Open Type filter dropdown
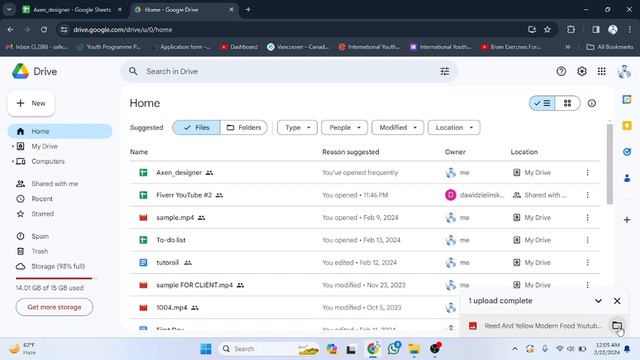Image resolution: width=640 pixels, height=360 pixels. [297, 128]
